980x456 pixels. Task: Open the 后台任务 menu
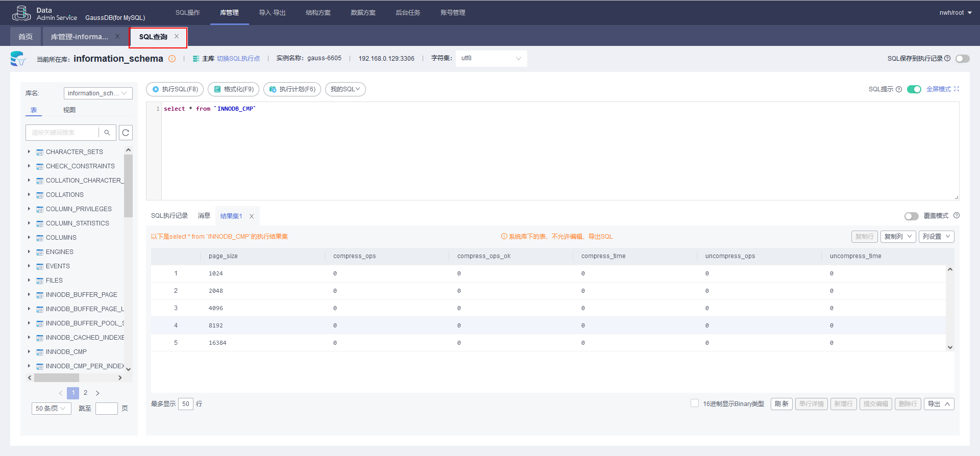(x=408, y=13)
